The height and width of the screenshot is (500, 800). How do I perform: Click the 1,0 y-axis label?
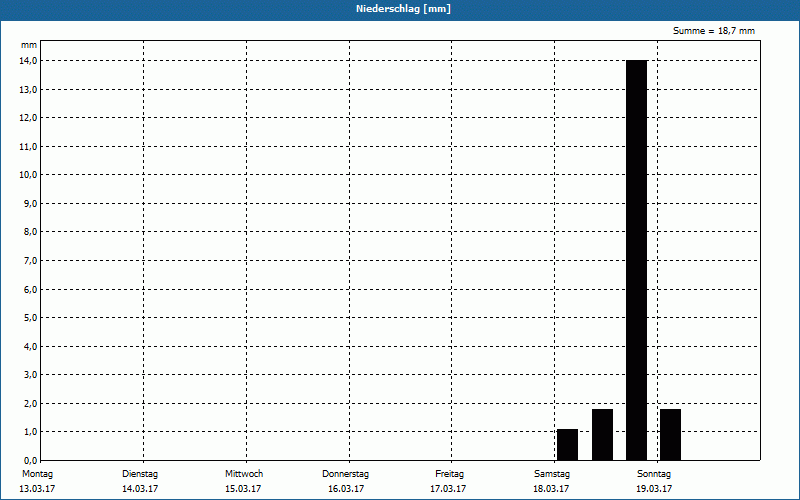31,432
